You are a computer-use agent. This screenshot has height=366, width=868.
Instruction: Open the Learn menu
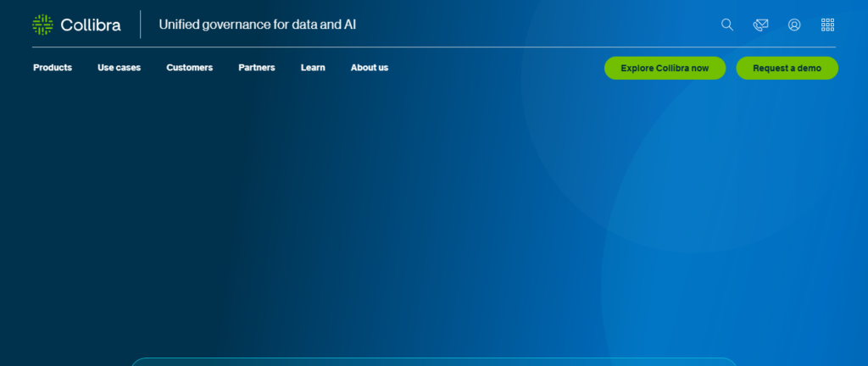click(x=313, y=68)
